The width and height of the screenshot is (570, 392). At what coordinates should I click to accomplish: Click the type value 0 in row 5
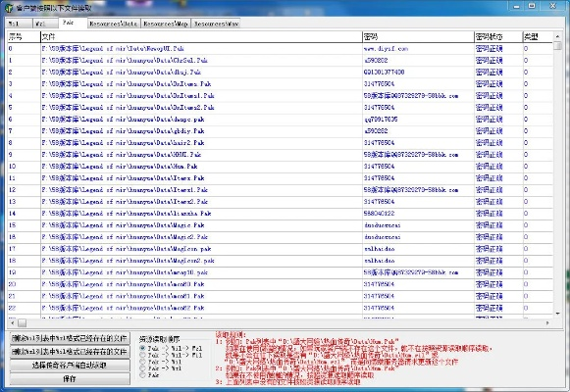click(526, 108)
